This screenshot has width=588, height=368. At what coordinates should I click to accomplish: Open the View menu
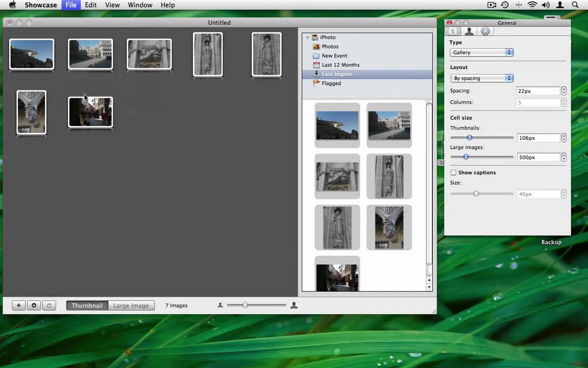(x=112, y=5)
